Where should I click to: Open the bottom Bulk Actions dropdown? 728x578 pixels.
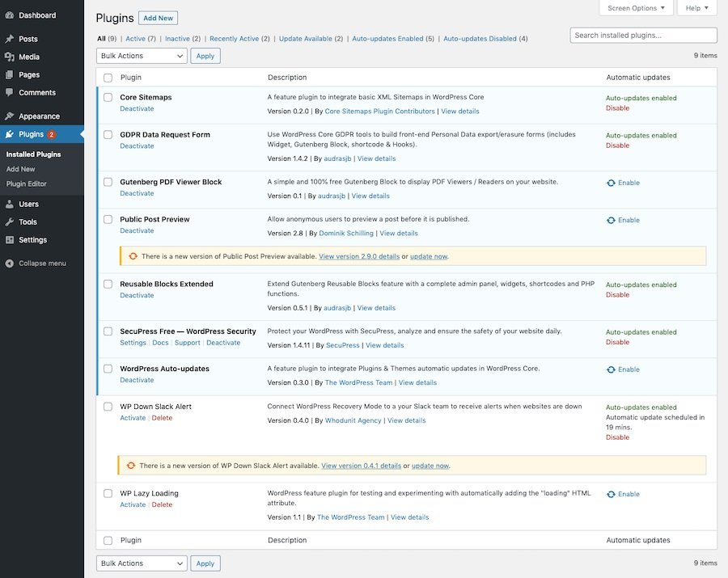(142, 563)
